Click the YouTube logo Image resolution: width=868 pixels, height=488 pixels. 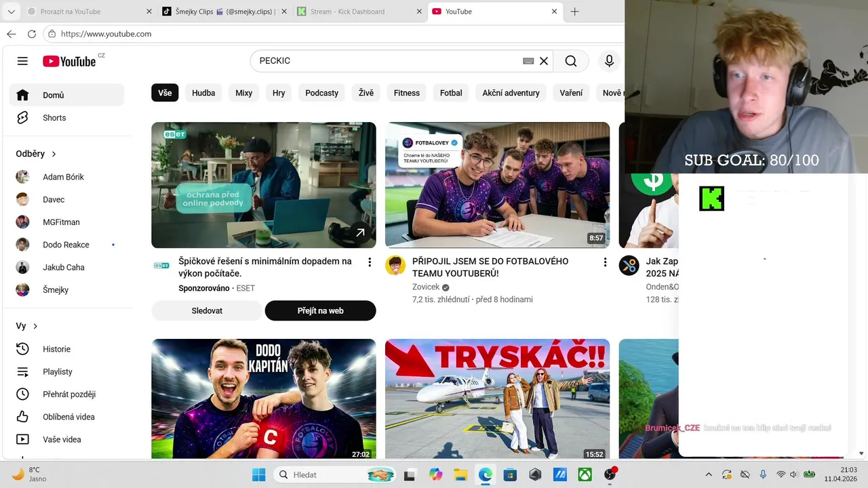(69, 61)
